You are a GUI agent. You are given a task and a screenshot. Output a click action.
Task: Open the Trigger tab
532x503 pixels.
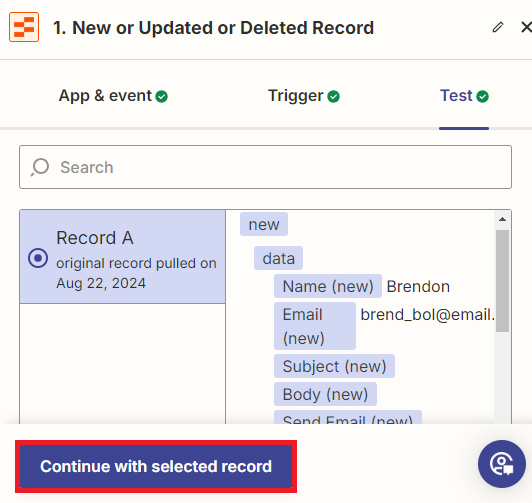[x=304, y=96]
